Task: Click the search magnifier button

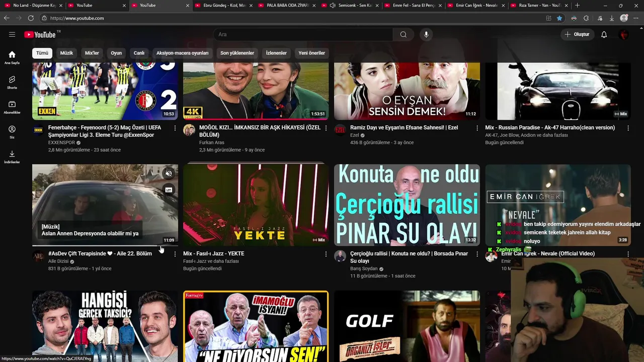Action: point(403,34)
